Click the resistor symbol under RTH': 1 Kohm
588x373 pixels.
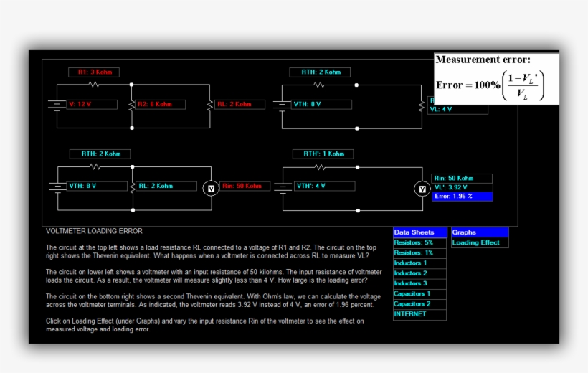(319, 168)
